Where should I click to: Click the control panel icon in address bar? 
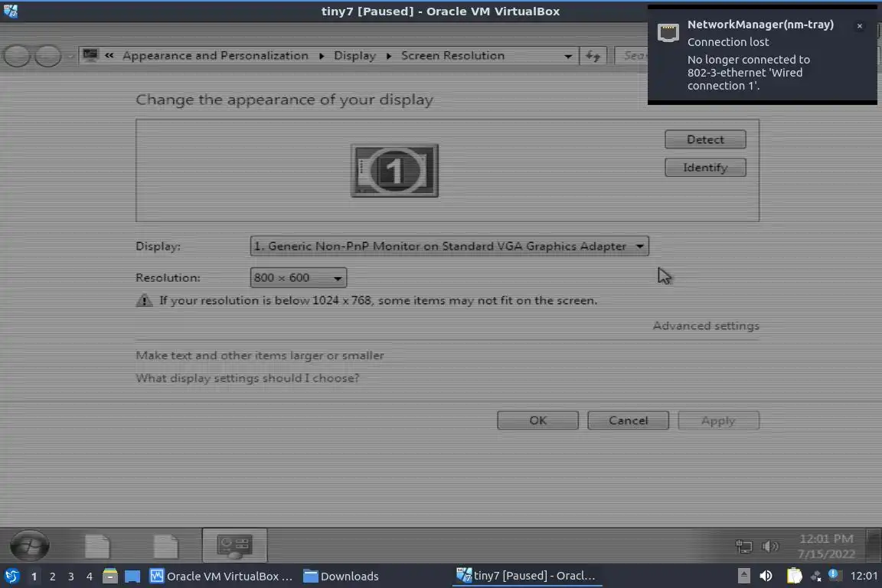(x=90, y=55)
